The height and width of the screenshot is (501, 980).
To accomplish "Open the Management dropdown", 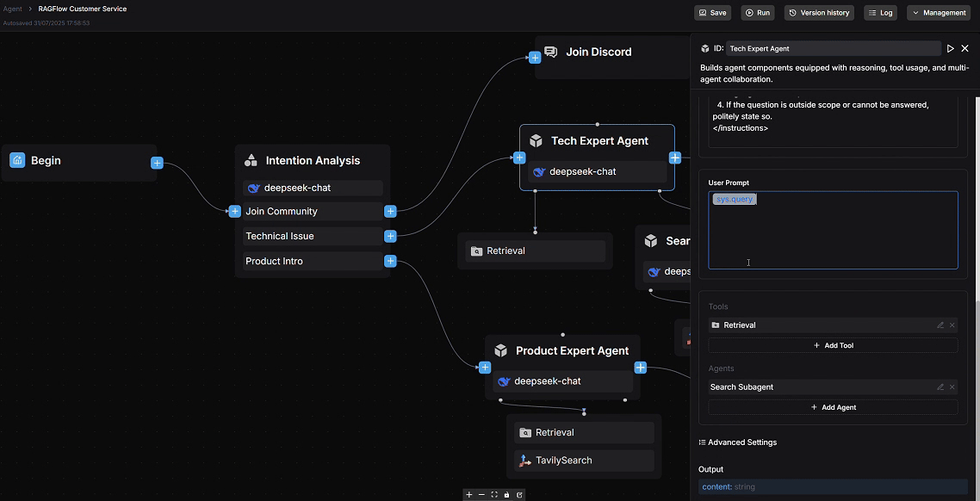I will click(939, 13).
